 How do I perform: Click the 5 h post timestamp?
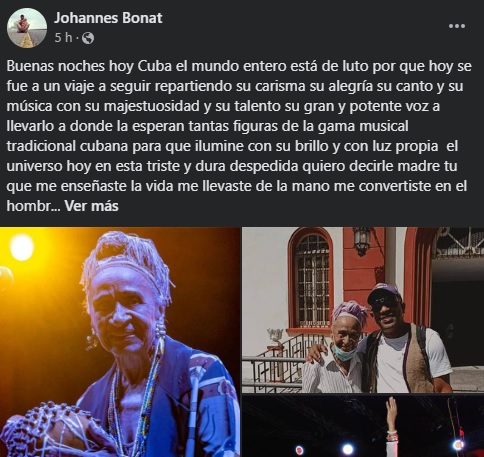(63, 38)
